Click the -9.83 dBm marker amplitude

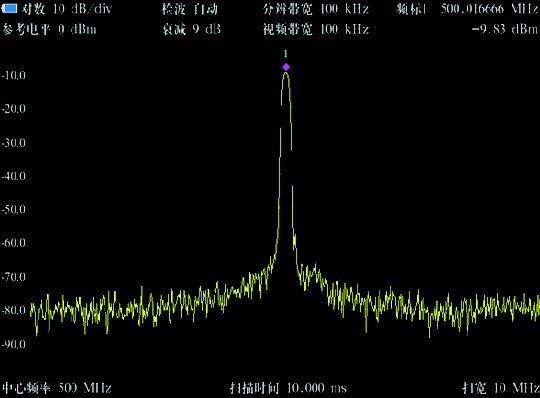505,29
